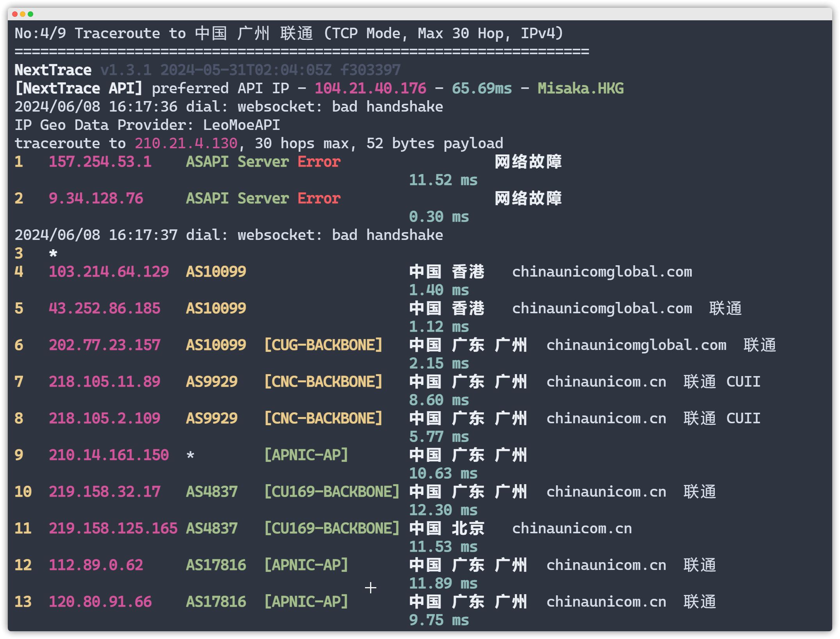
Task: Click the [CU169-BACKBONE] tag on hop 11
Action: pyautogui.click(x=332, y=529)
